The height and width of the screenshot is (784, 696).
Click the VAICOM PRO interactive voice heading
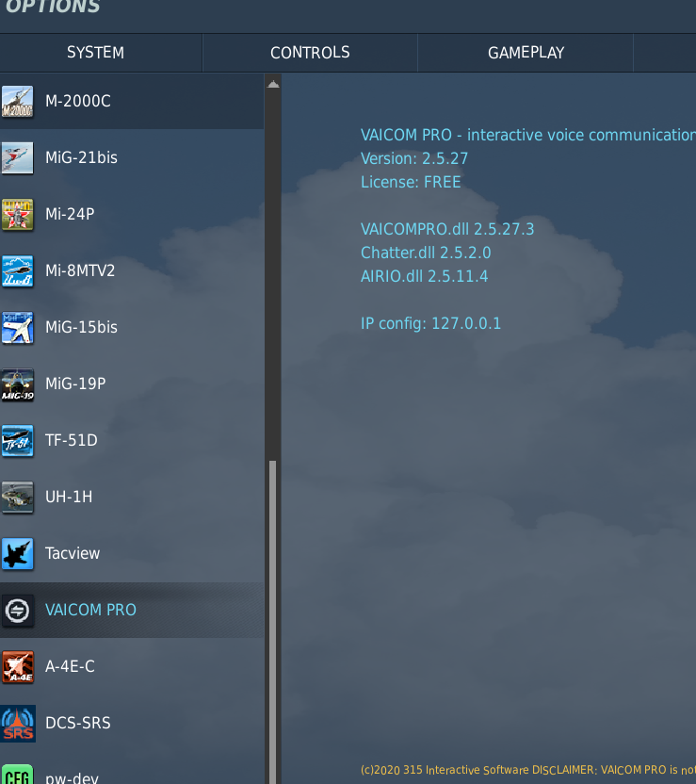pyautogui.click(x=528, y=135)
